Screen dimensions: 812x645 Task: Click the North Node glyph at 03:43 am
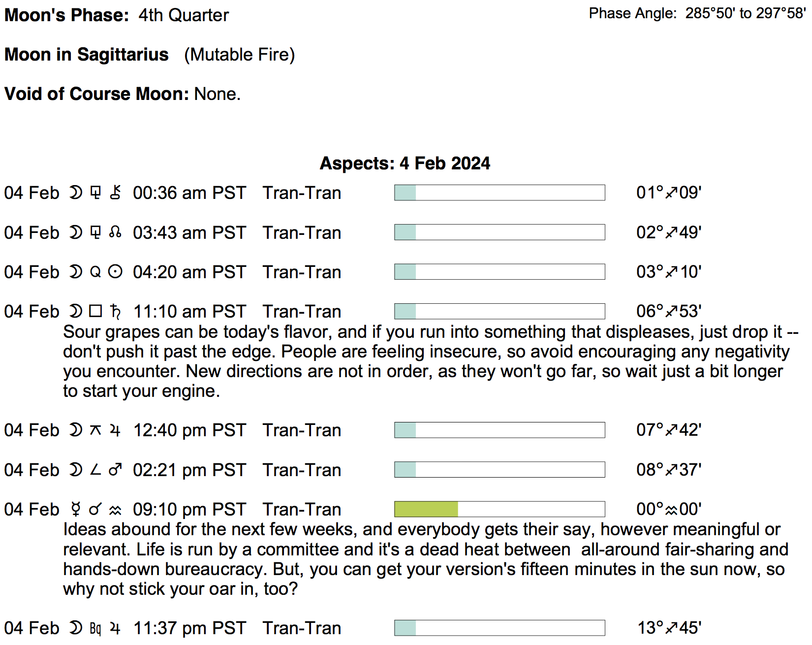tap(116, 232)
